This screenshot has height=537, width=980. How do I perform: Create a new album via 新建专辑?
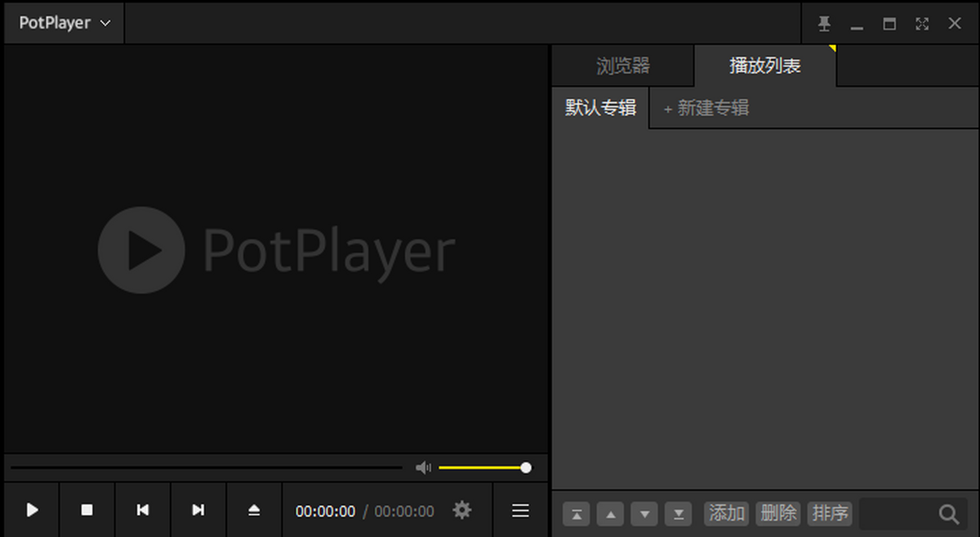pyautogui.click(x=706, y=108)
